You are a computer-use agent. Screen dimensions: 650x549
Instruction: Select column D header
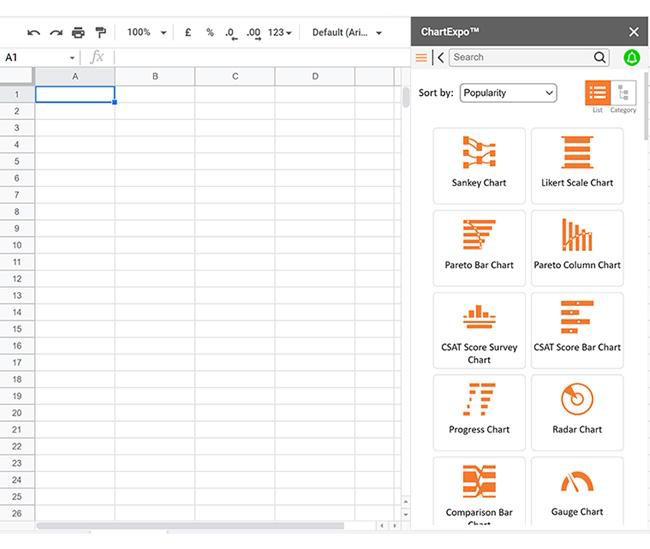pyautogui.click(x=315, y=76)
